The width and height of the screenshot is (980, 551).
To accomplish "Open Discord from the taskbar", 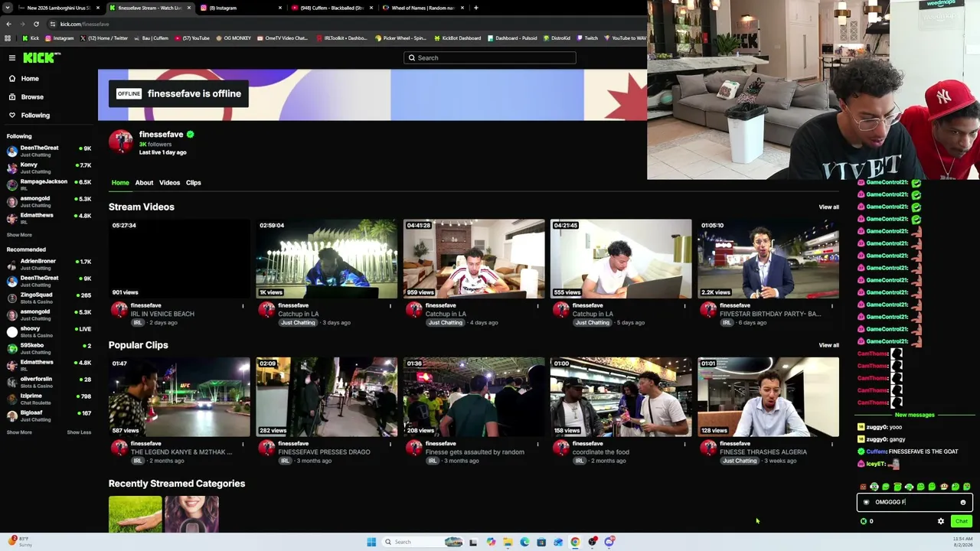I will [609, 542].
